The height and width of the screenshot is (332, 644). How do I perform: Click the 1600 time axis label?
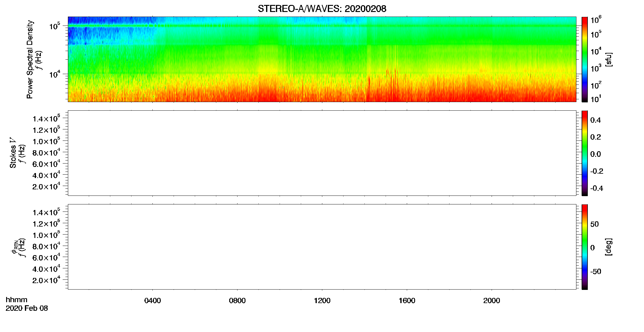407,301
